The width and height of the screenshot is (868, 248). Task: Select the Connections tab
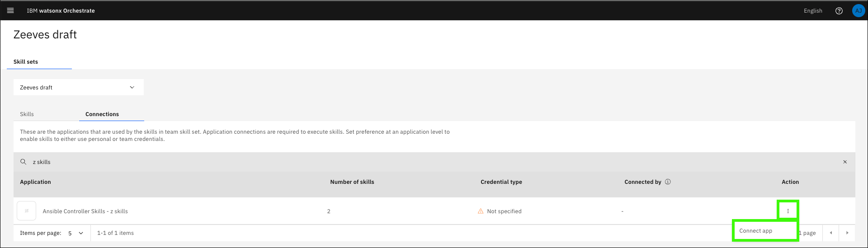(102, 114)
